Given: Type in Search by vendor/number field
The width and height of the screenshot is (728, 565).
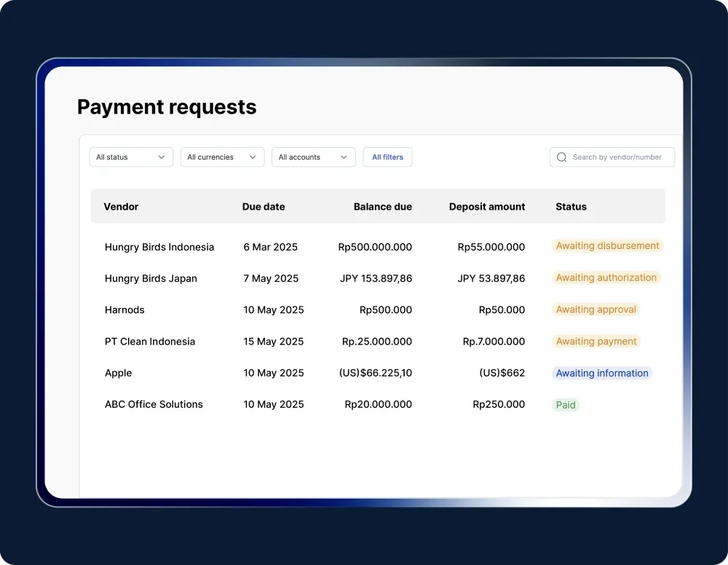Looking at the screenshot, I should pyautogui.click(x=617, y=157).
